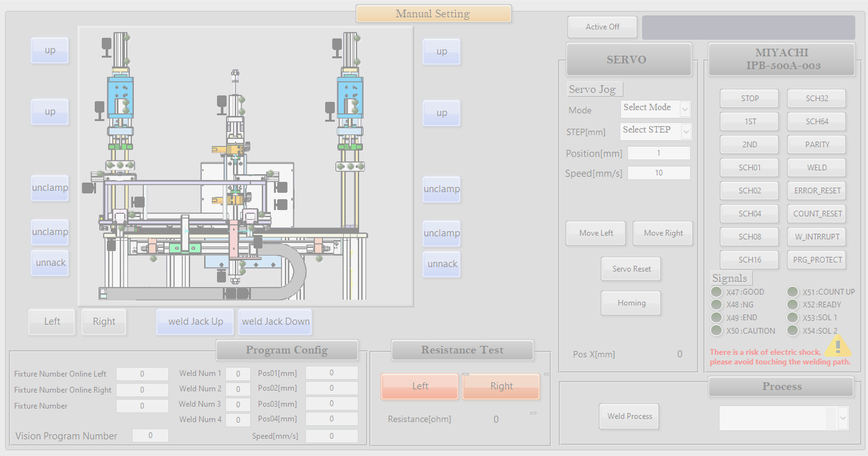Click the X54:SOL 2 indicator light
Screen dimensions: 868x456
pos(792,330)
